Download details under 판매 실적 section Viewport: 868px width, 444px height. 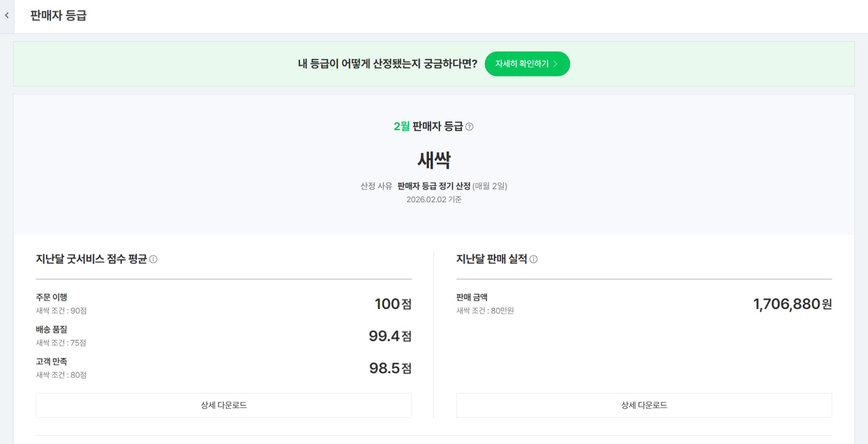click(x=644, y=405)
